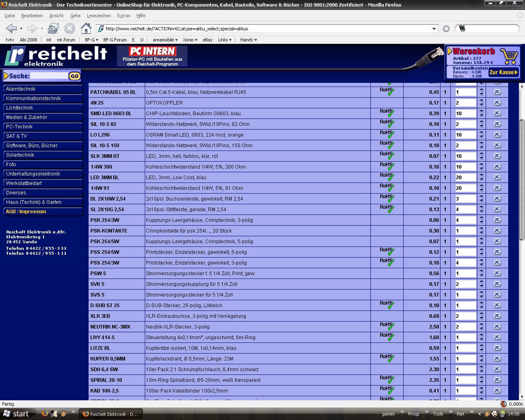Remove the 4N 25 optocoupler item
This screenshot has height=420, width=525.
coord(497,103)
